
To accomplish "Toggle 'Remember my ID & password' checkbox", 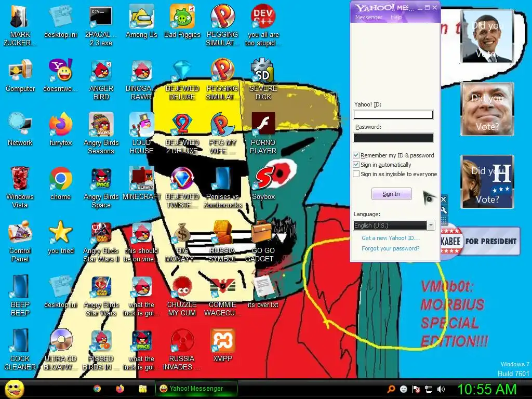I will 356,155.
